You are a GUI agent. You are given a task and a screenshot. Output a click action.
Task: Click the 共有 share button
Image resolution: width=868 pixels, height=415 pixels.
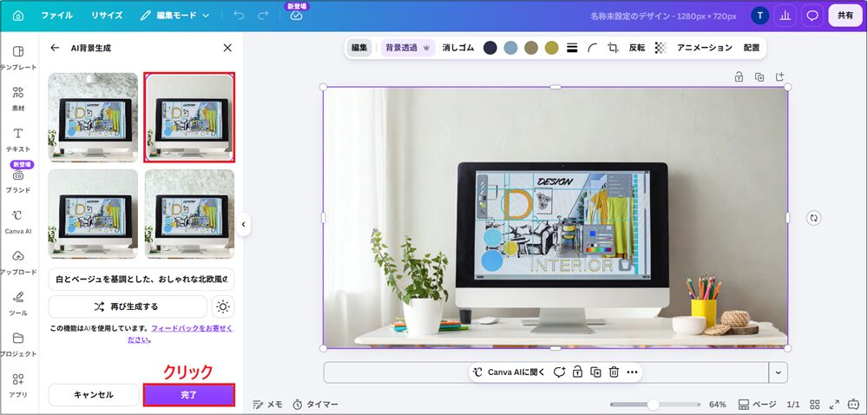pyautogui.click(x=845, y=16)
